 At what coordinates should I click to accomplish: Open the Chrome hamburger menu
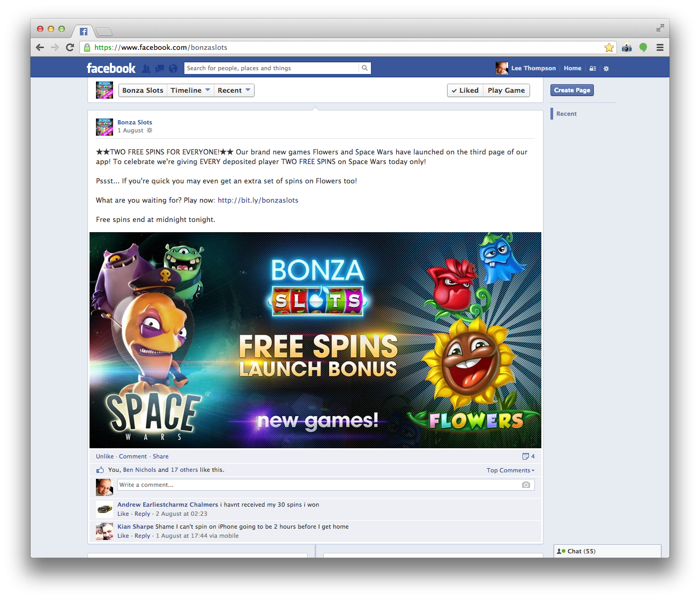point(660,48)
